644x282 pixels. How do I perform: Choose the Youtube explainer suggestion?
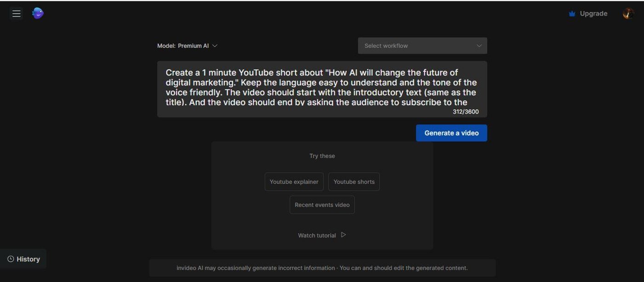pyautogui.click(x=294, y=182)
